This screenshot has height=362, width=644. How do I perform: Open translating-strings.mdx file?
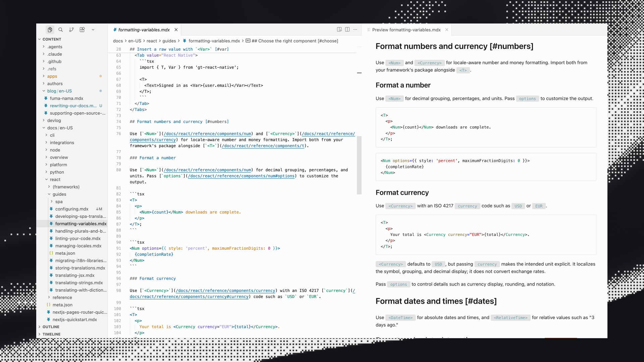[x=72, y=283]
